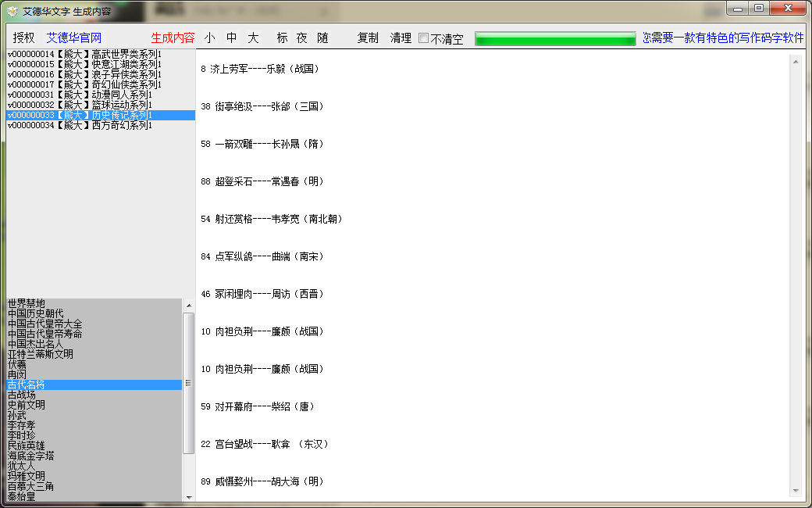Image resolution: width=812 pixels, height=508 pixels.
Task: Set medium font size 中
Action: pos(231,38)
